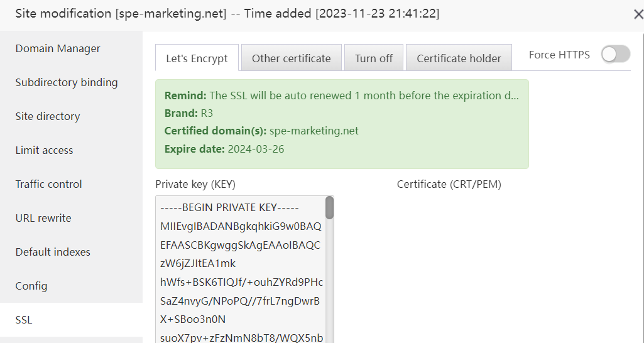Image resolution: width=644 pixels, height=343 pixels.
Task: Open Default indexes settings
Action: pyautogui.click(x=53, y=252)
